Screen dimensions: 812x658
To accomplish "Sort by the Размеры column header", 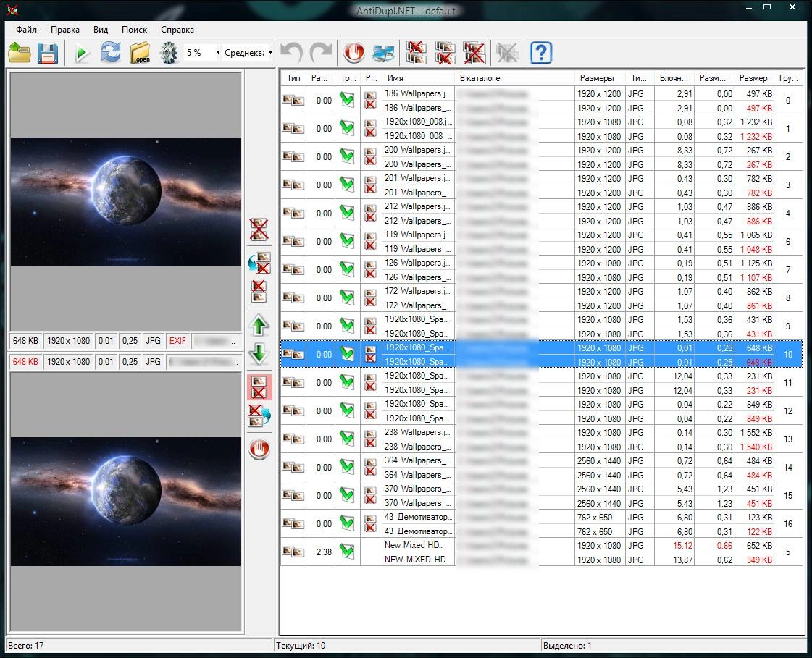I will click(600, 78).
